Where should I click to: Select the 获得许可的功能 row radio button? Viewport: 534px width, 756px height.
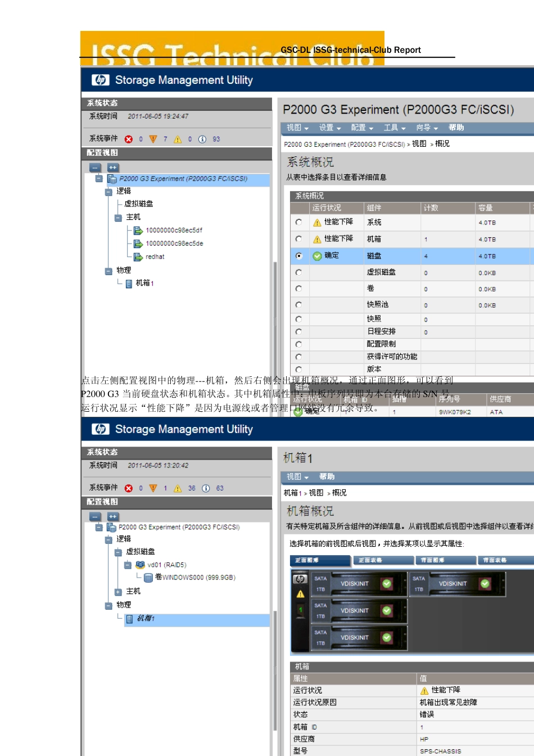[x=298, y=357]
